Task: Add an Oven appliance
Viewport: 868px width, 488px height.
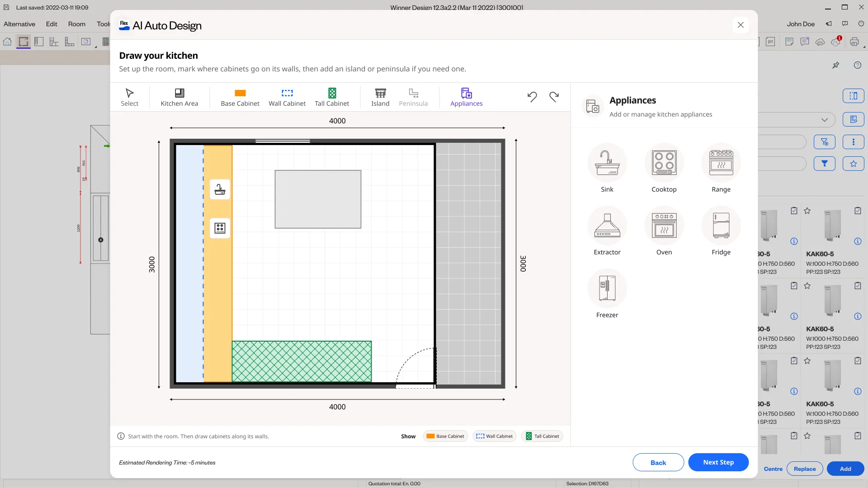Action: tap(664, 230)
